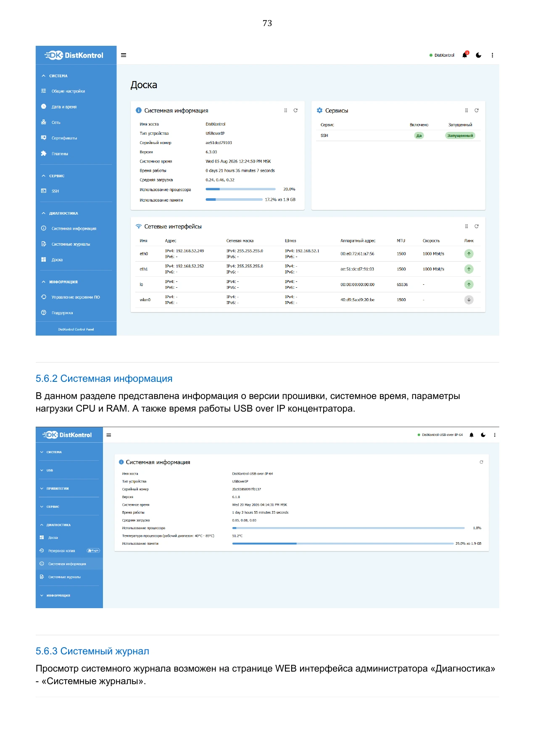Open the Поддержка support sidebar item
Viewport: 535px width, 756px height.
[x=62, y=313]
